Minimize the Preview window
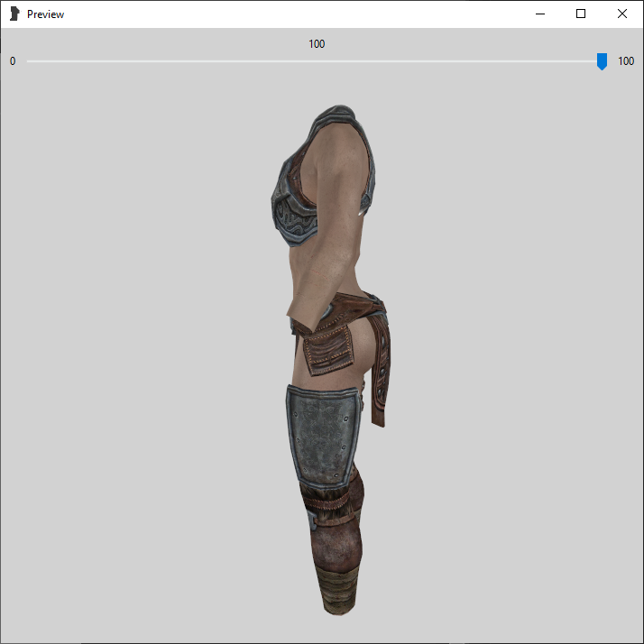Viewport: 644px width, 644px height. [540, 14]
